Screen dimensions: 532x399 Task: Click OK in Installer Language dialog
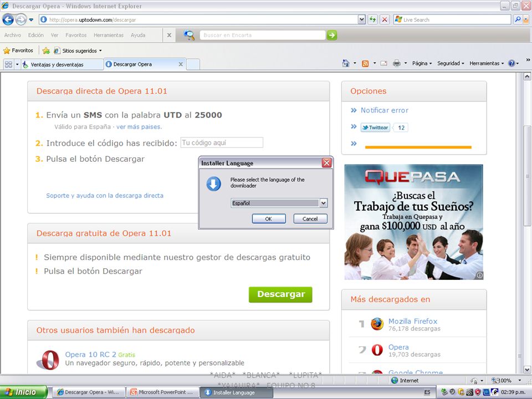269,219
